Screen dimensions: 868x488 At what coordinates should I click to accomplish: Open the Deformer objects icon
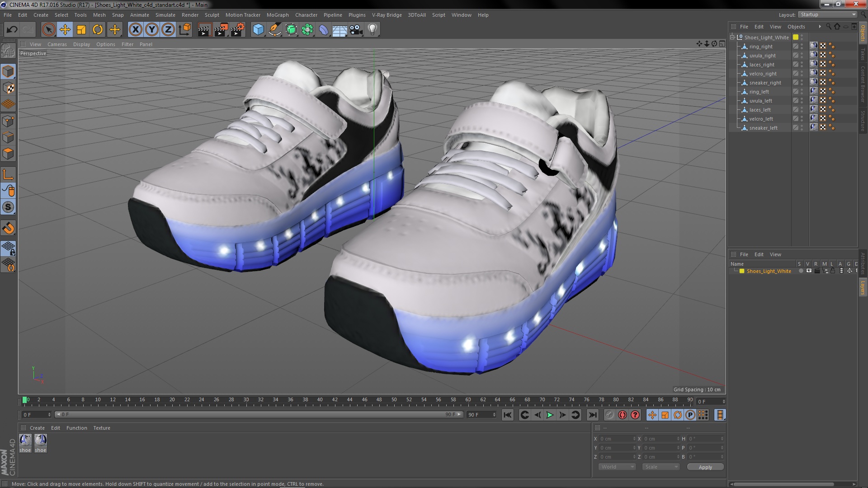tap(324, 30)
